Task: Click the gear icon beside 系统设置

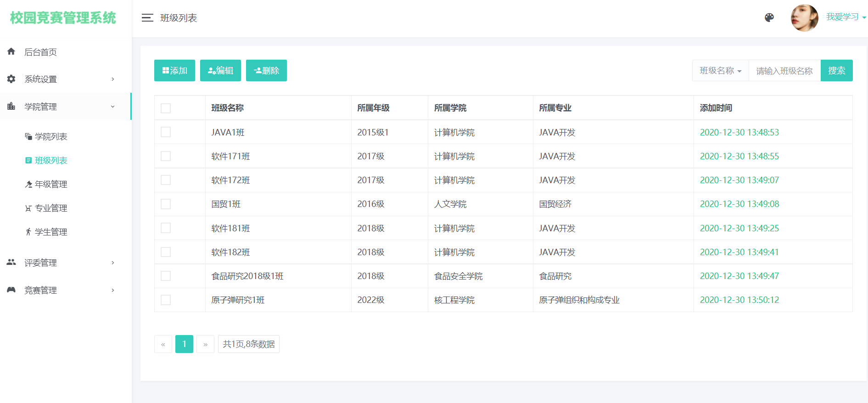Action: [11, 79]
